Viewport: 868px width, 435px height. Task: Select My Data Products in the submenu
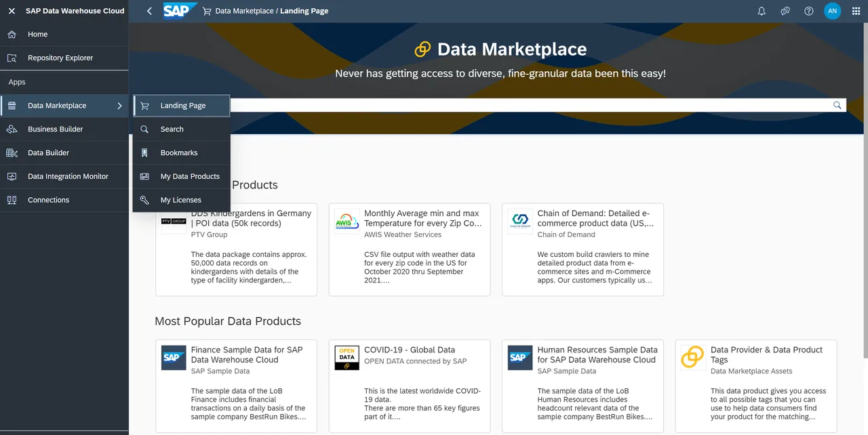(182, 177)
